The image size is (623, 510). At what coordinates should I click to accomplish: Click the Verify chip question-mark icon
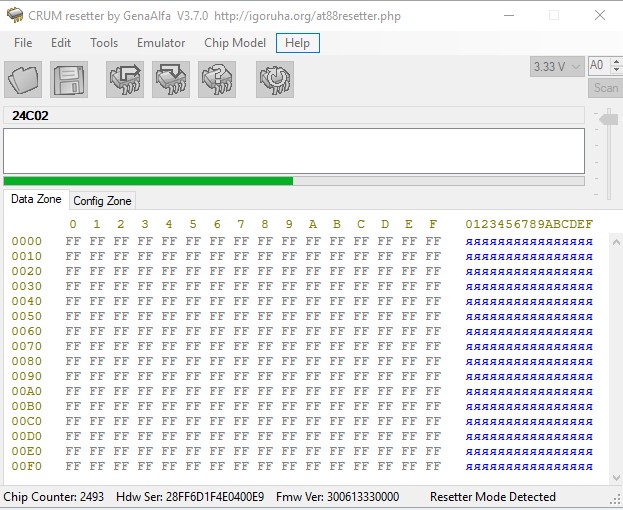pos(217,79)
